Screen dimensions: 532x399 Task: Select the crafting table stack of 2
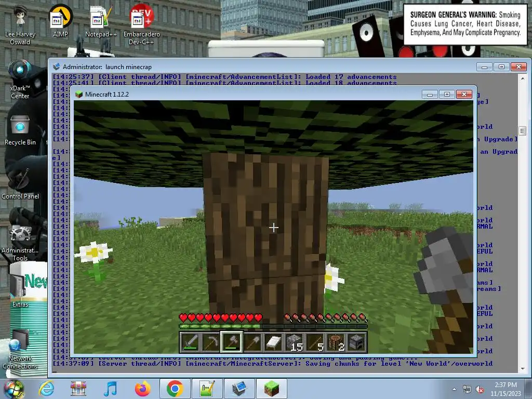[x=336, y=342]
